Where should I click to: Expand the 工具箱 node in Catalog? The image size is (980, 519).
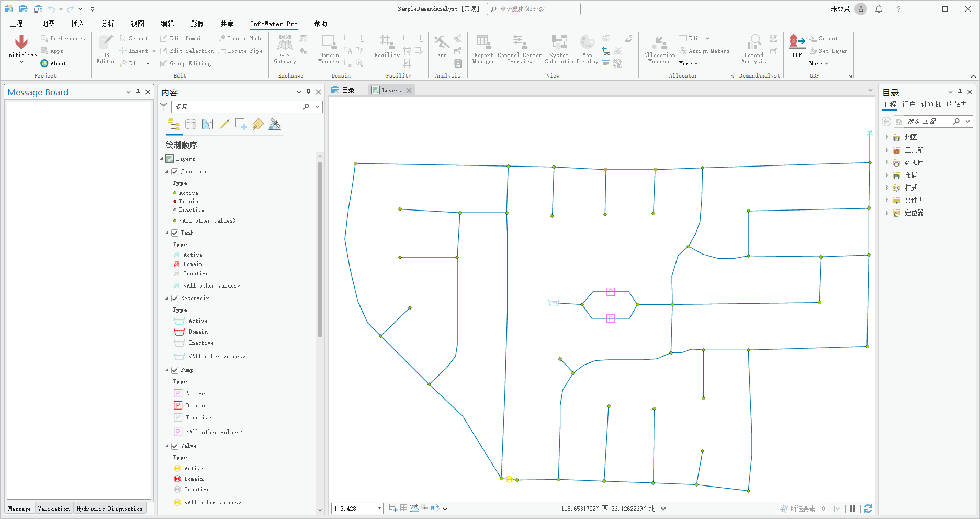pos(887,150)
